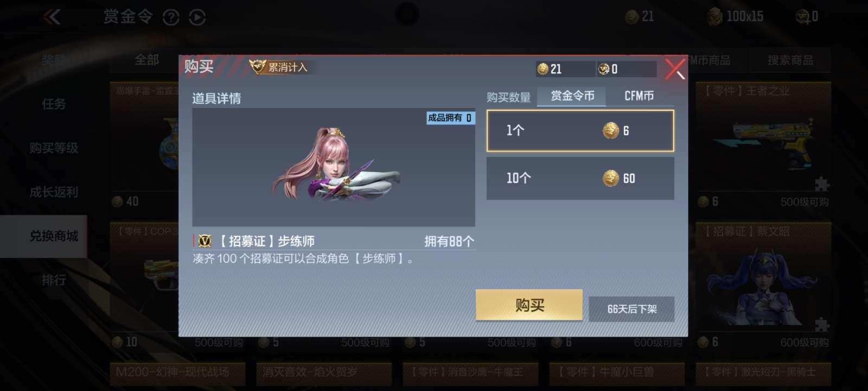Screen dimensions: 868x391
Task: Close the purchase dialog with red X
Action: click(675, 68)
